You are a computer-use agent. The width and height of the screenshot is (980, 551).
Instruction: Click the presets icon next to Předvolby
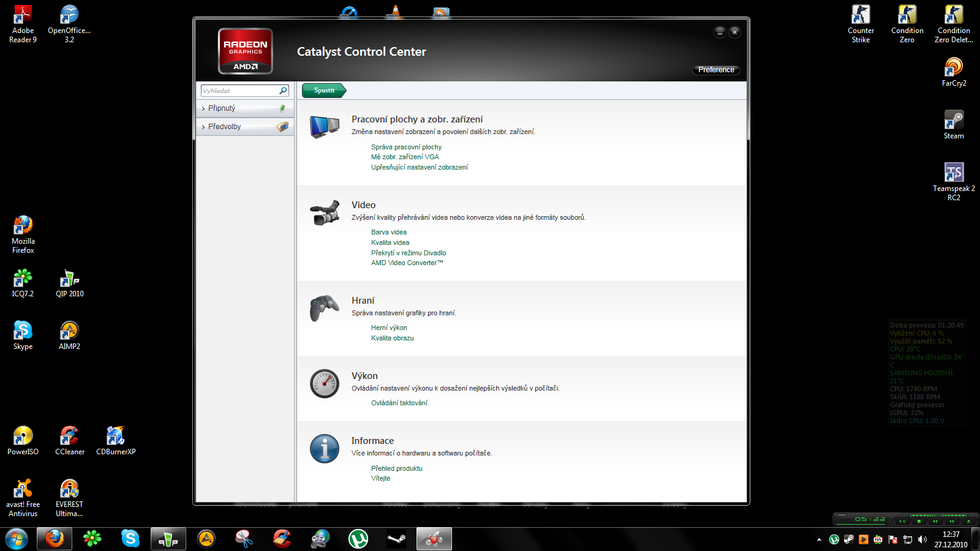tap(282, 127)
